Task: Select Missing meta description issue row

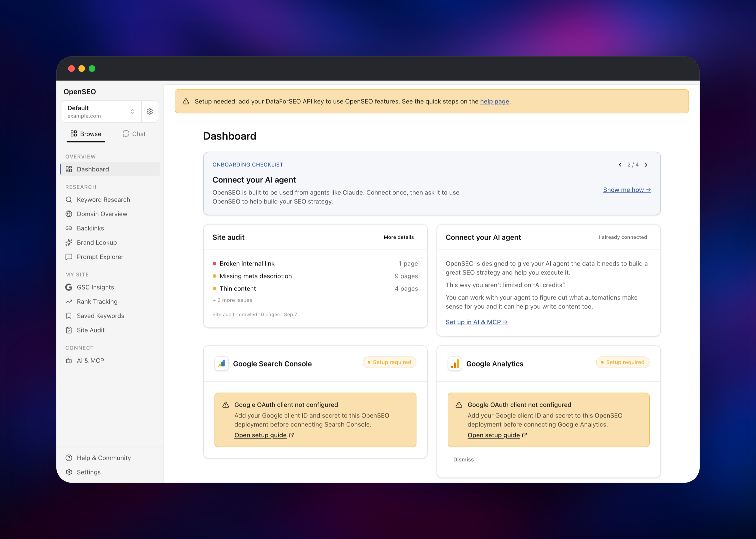Action: coord(315,276)
